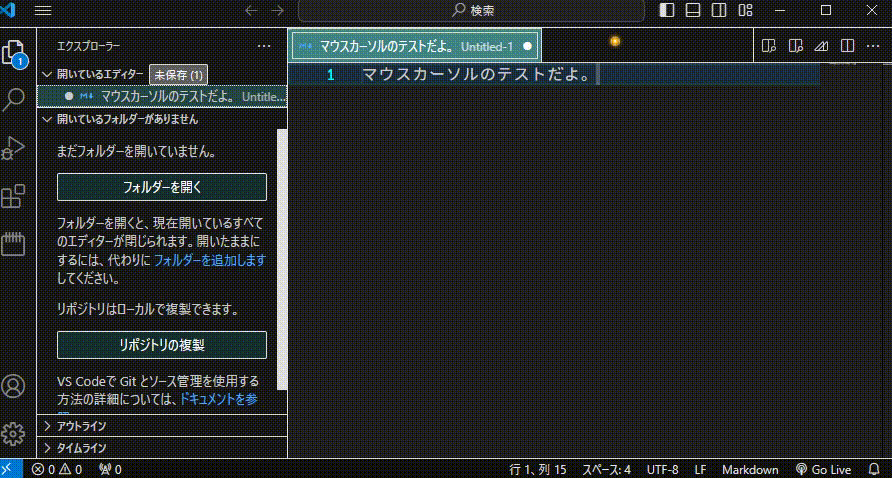Open the ドキュメントを参 link
The width and height of the screenshot is (892, 478).
218,399
